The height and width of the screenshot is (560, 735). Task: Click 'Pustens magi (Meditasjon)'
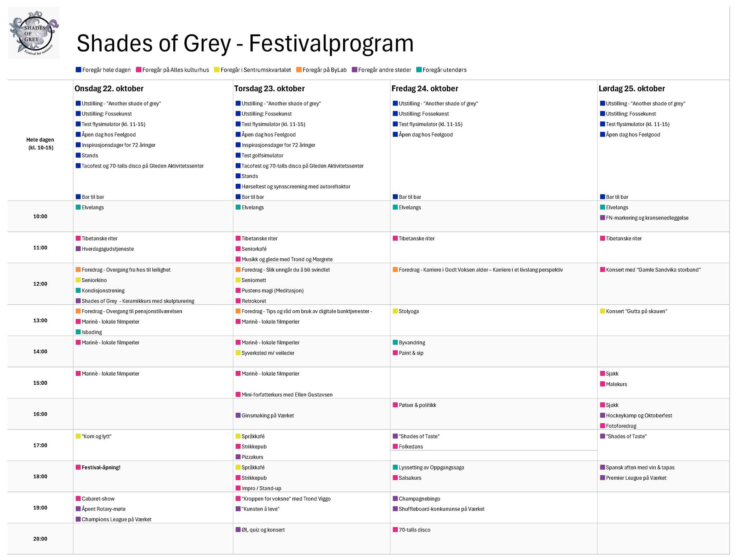coord(272,291)
